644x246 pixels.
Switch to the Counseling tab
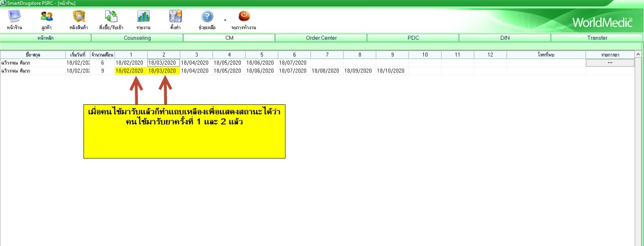[137, 38]
